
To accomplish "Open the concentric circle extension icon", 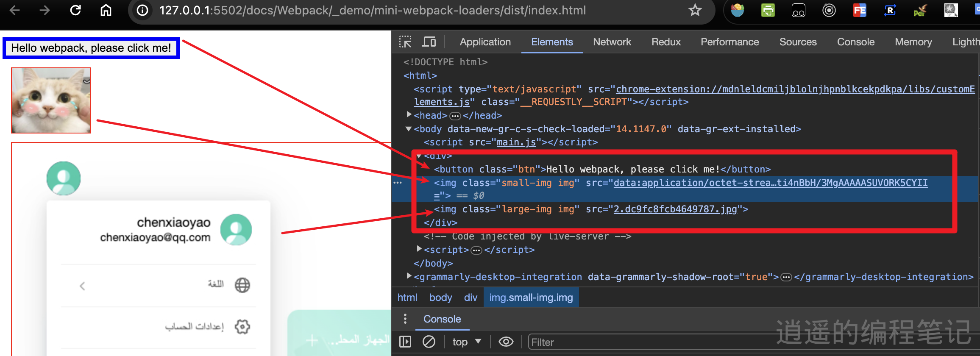I will click(829, 10).
